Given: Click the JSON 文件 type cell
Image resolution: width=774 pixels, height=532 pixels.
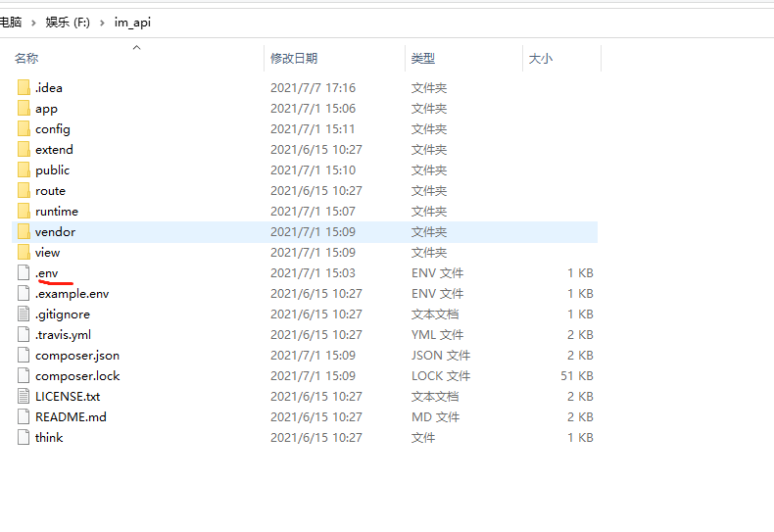Looking at the screenshot, I should click(441, 356).
